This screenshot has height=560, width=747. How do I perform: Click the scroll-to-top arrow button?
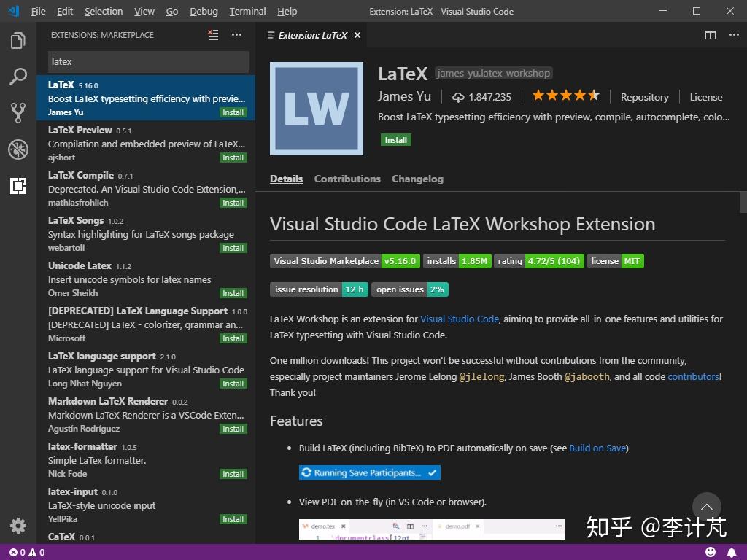click(706, 506)
